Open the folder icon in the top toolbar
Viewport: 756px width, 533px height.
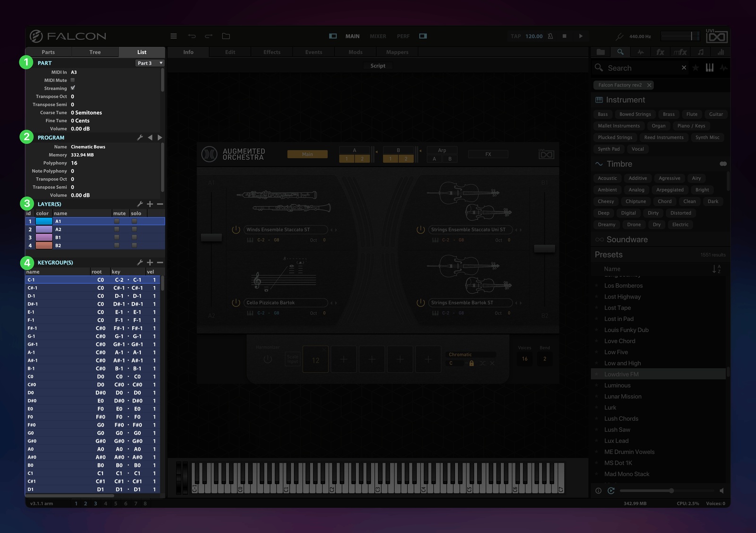pyautogui.click(x=226, y=36)
